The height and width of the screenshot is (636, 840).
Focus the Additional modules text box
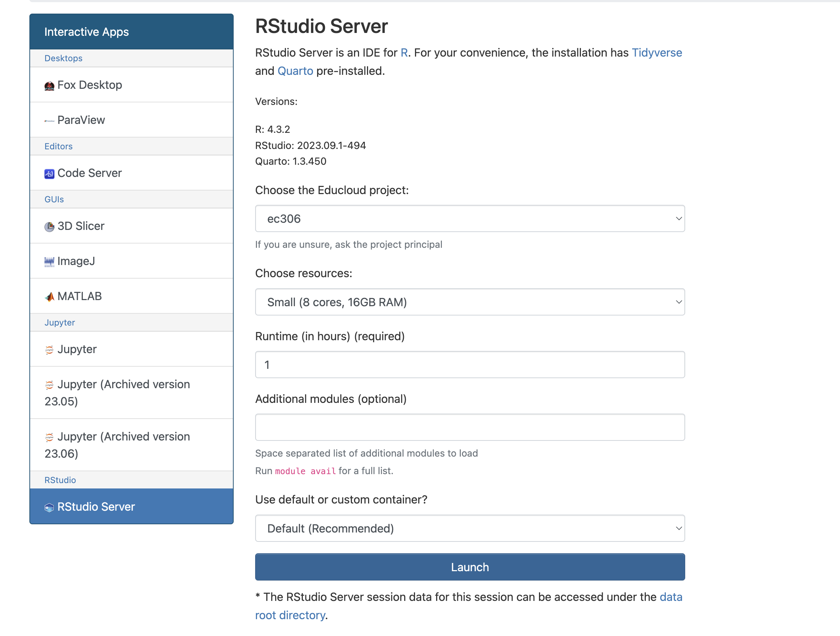pos(470,427)
